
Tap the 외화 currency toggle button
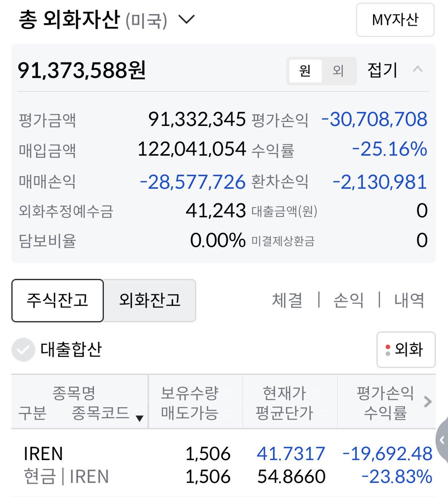pyautogui.click(x=406, y=350)
